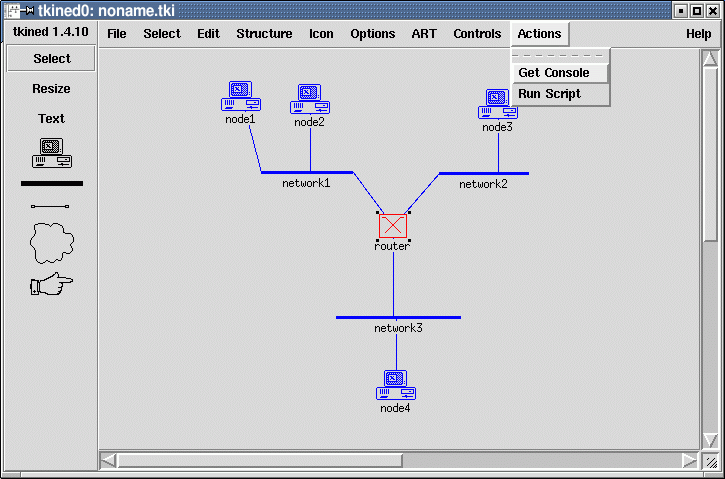The width and height of the screenshot is (725, 479).
Task: Select the cloud group tool in palette
Action: coord(51,241)
